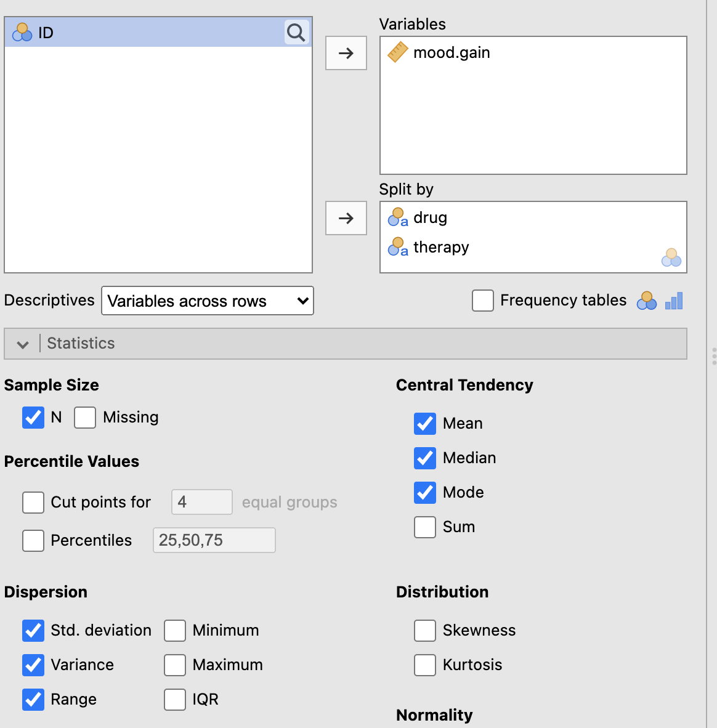Click the nominal circles icon near Frequency tables

click(x=646, y=301)
